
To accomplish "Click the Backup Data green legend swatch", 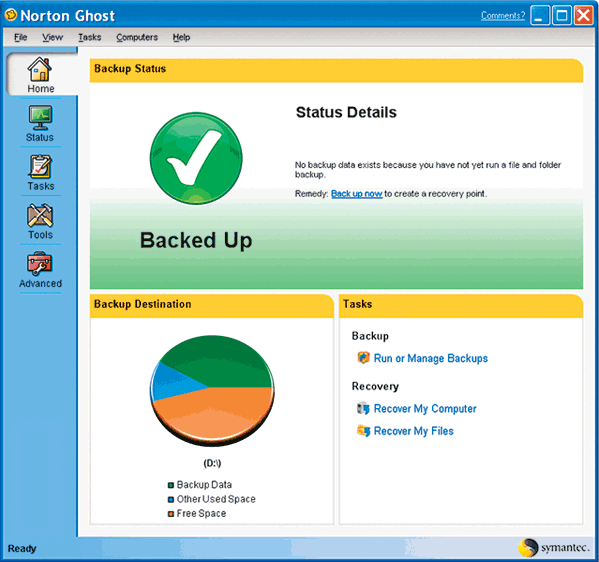I will pos(171,485).
